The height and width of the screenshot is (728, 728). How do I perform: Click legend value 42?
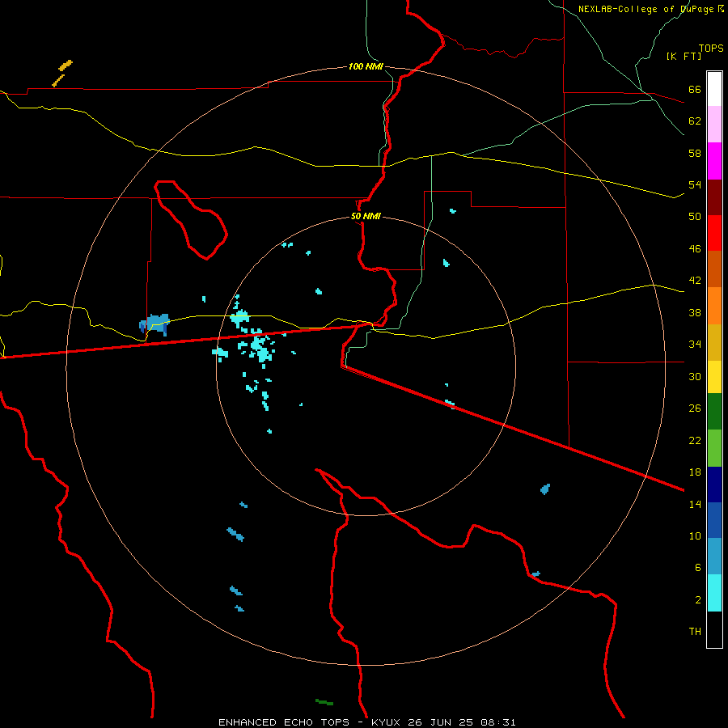pos(695,281)
